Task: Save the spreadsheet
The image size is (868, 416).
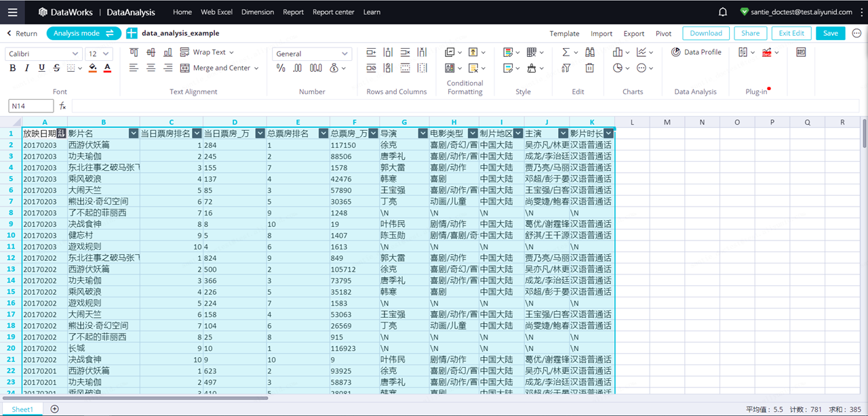Action: [831, 33]
